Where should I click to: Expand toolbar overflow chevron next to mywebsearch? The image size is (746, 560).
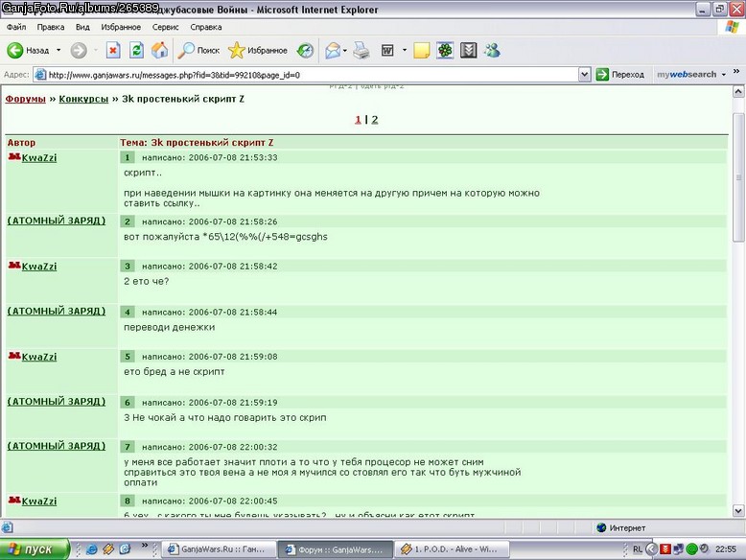point(736,71)
